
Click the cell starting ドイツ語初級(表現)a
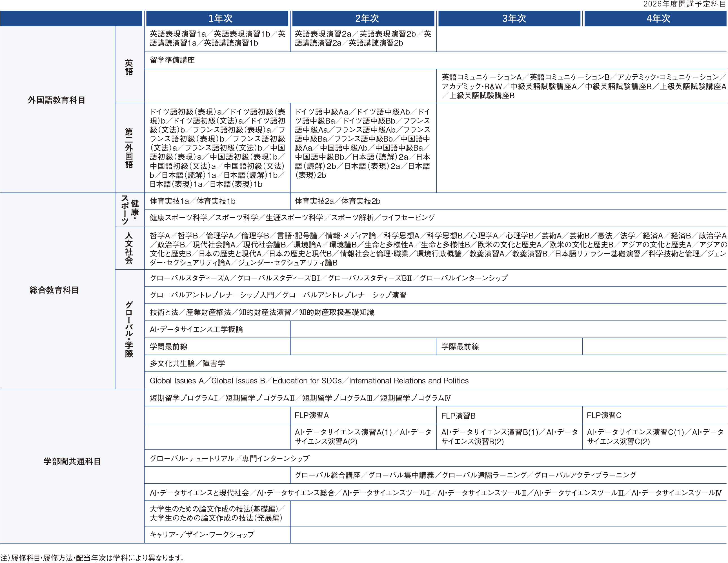tap(217, 148)
